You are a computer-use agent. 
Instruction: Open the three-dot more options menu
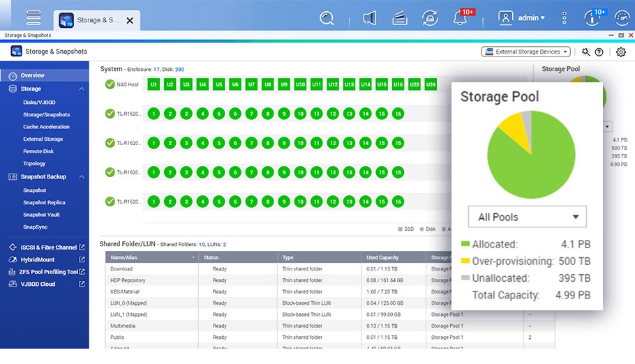tap(564, 18)
